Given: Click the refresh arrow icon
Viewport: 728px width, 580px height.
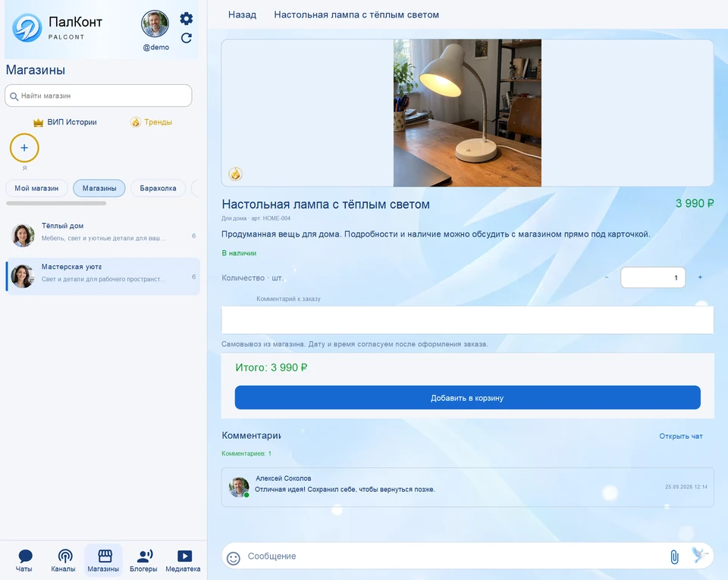Looking at the screenshot, I should click(187, 38).
